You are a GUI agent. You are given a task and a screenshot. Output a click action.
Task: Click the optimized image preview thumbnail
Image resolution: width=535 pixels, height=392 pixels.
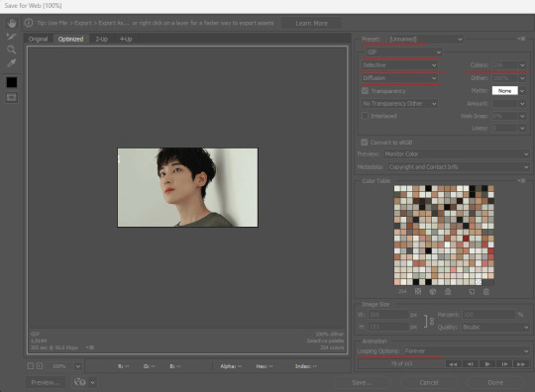[x=187, y=187]
